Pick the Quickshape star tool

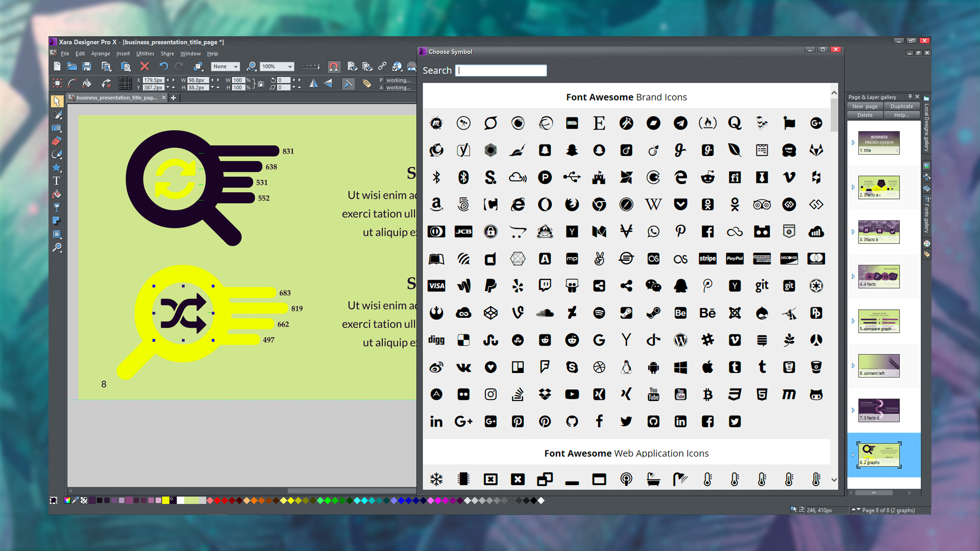click(57, 168)
